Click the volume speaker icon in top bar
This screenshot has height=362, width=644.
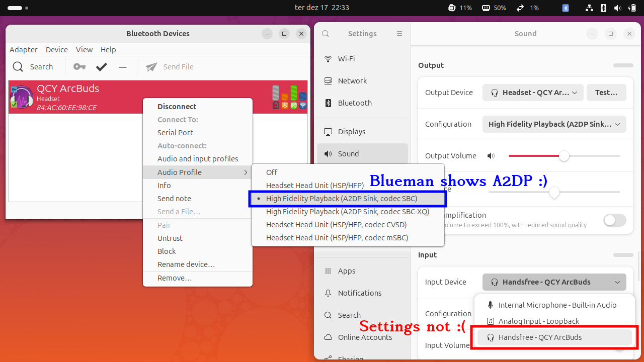tap(618, 8)
